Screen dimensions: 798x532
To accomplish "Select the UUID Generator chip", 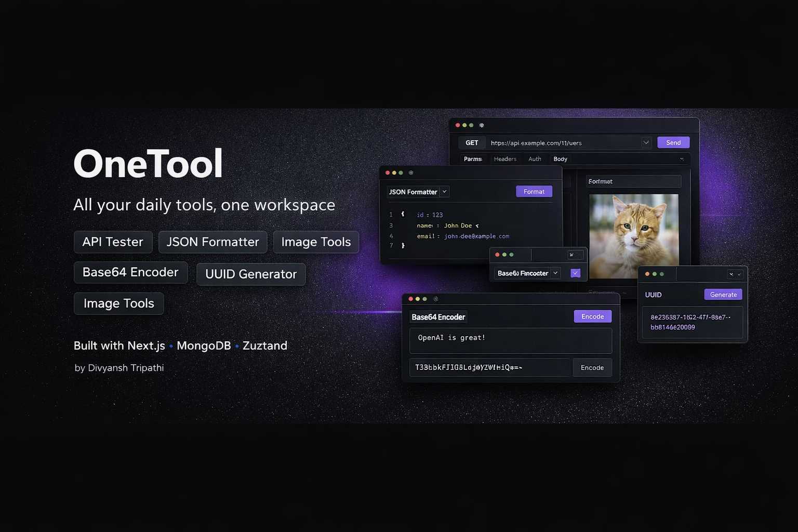I will 251,274.
